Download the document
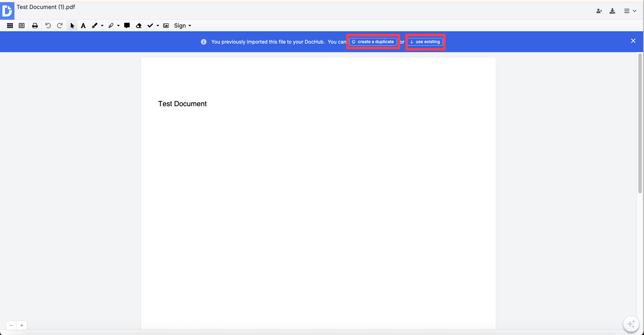644x335 pixels. pos(612,11)
